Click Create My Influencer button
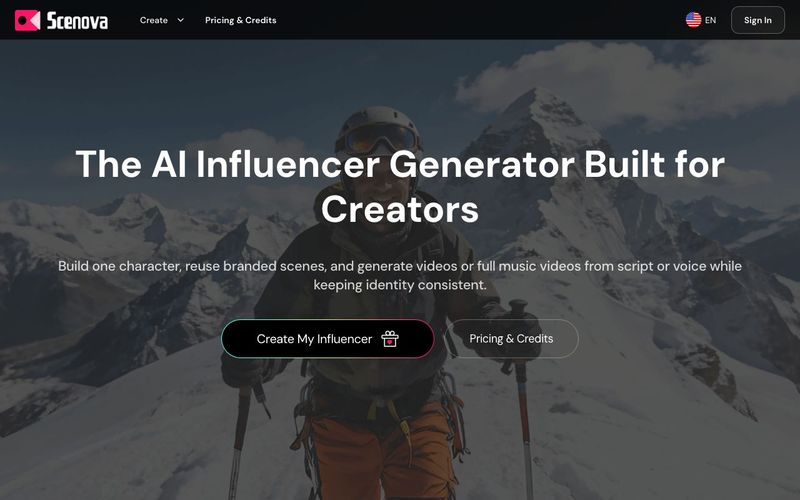Screen dimensions: 800x500 point(328,339)
